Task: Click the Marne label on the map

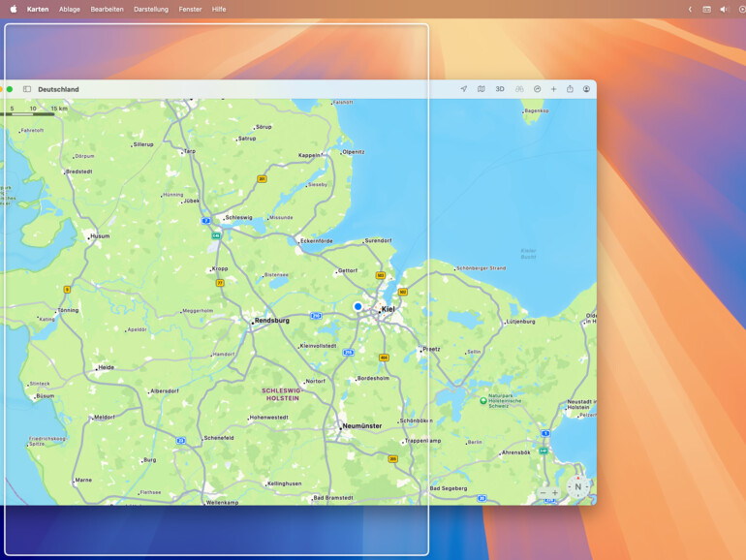Action: click(83, 480)
